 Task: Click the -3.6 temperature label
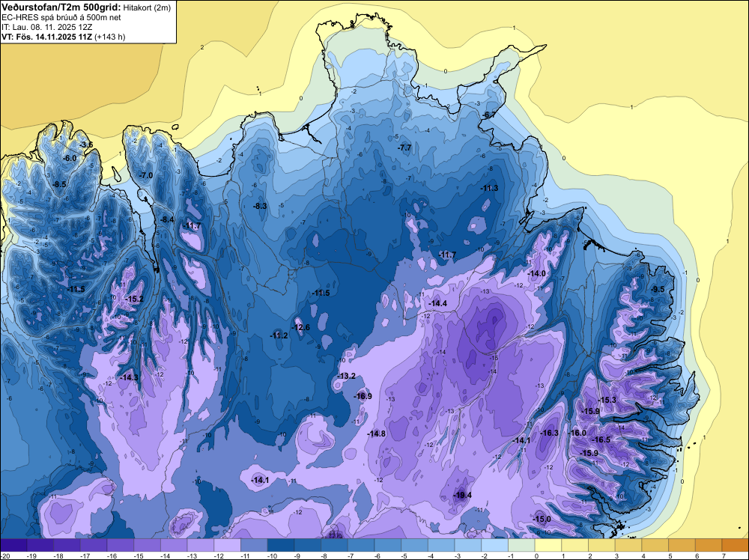pos(86,144)
